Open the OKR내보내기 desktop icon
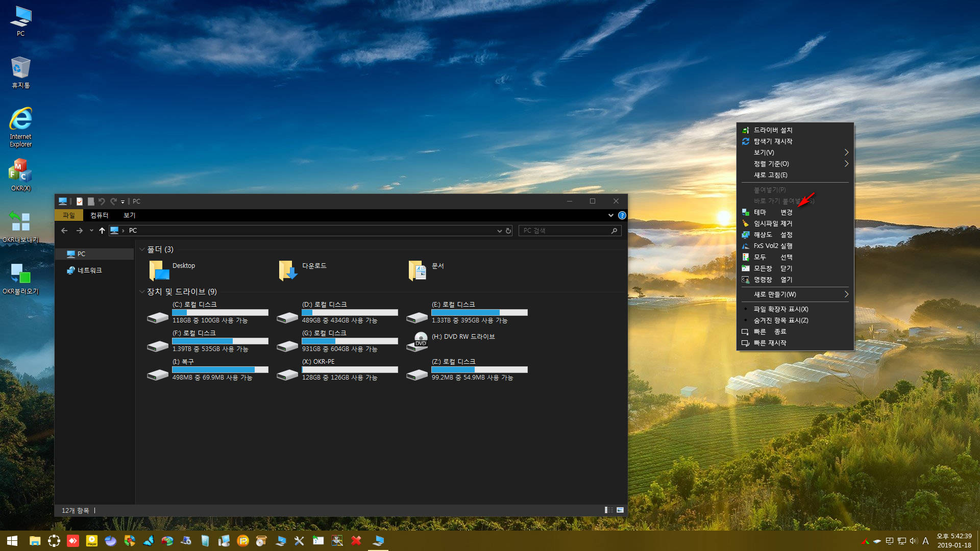Viewport: 980px width, 551px height. 20,227
